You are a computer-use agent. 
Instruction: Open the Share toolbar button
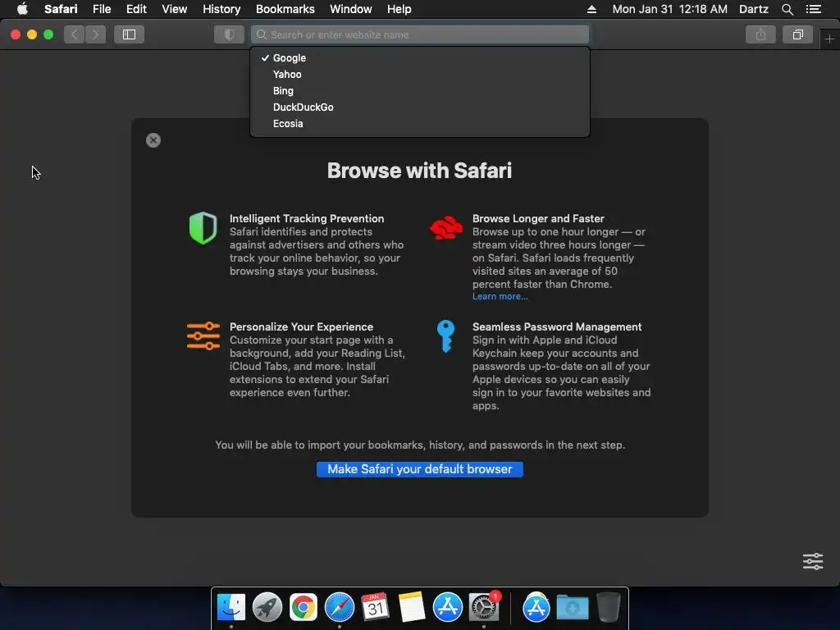760,34
